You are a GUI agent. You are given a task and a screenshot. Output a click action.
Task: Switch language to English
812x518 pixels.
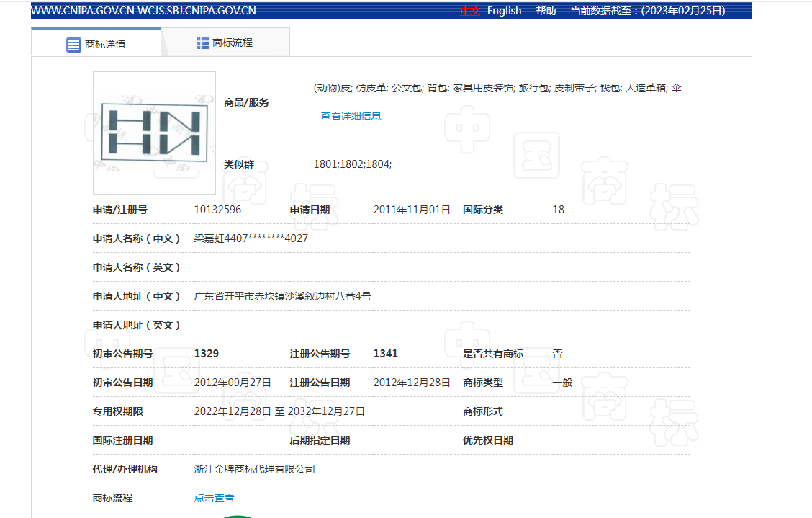tap(504, 11)
